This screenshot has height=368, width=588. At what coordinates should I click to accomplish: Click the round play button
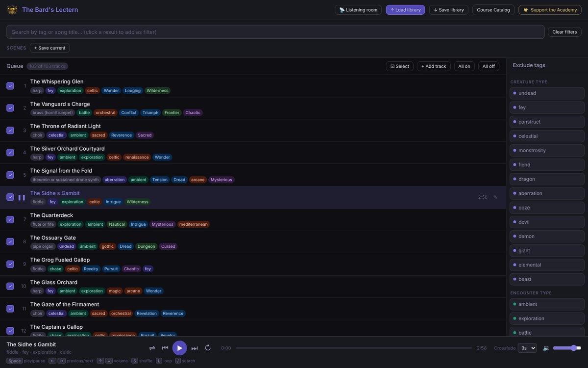click(179, 348)
